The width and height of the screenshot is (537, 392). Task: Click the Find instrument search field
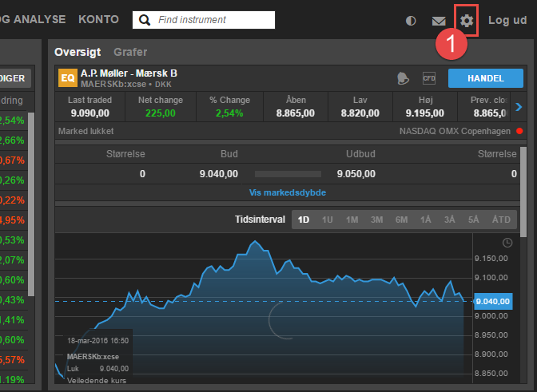(204, 20)
